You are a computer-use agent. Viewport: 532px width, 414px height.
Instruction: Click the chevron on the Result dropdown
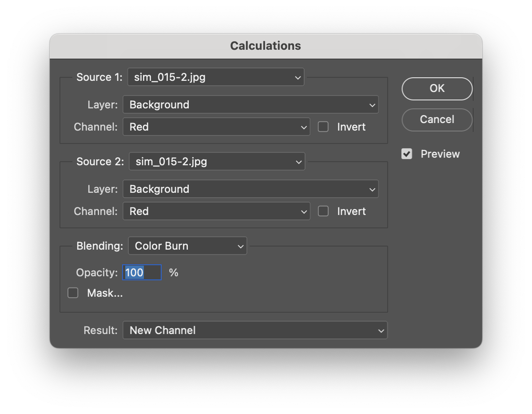tap(381, 330)
